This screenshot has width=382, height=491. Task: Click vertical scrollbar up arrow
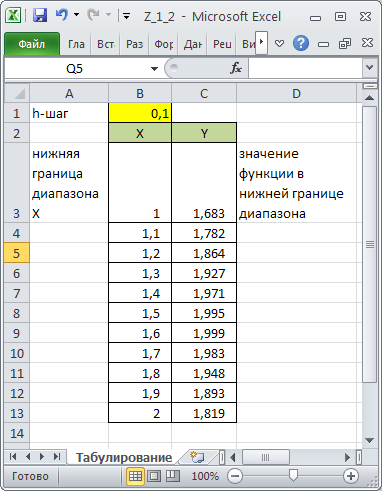coord(369,98)
